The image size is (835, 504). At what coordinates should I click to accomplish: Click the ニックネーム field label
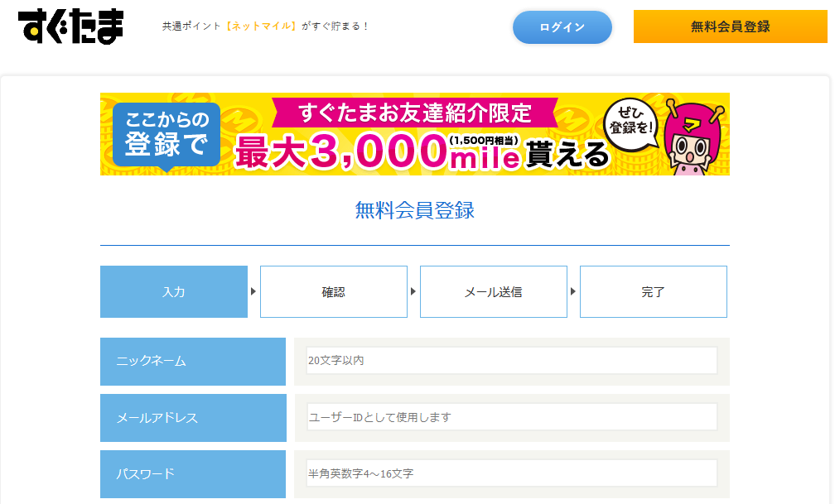point(193,362)
